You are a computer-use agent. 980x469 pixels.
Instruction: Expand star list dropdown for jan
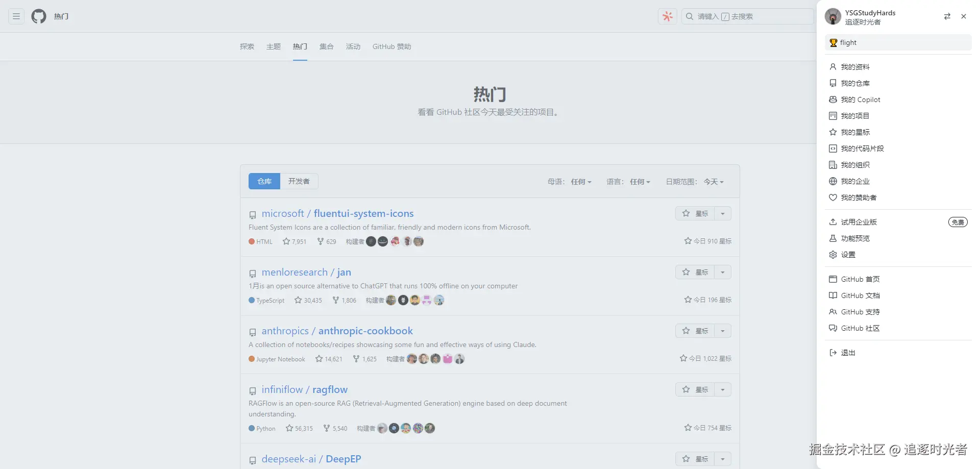[x=723, y=272]
